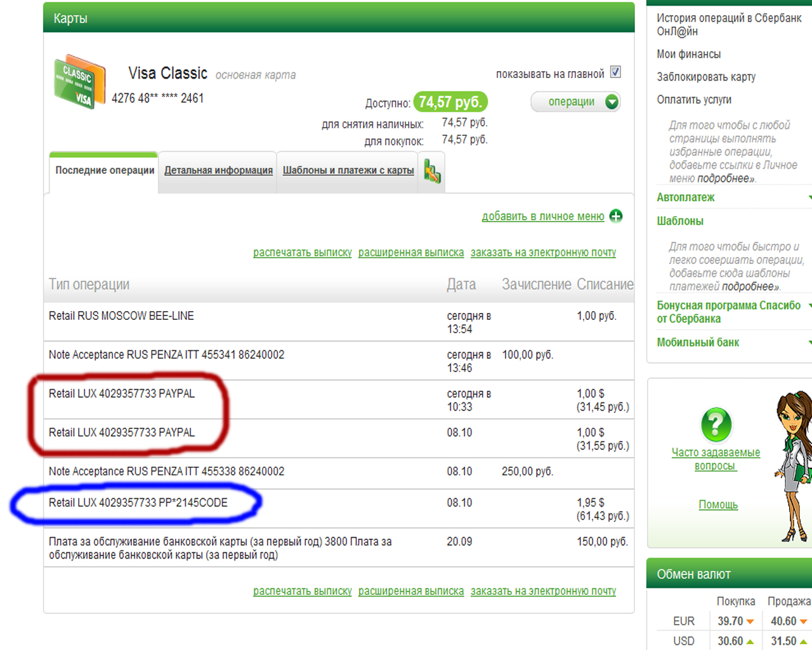Click the EUR sell rate 40.60
Image resolution: width=812 pixels, height=650 pixels.
point(783,621)
